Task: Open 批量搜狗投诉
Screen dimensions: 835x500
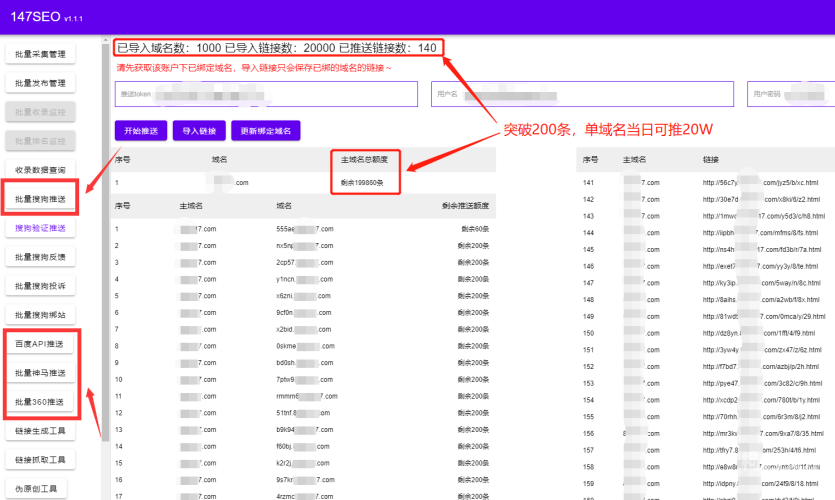Action: [40, 286]
